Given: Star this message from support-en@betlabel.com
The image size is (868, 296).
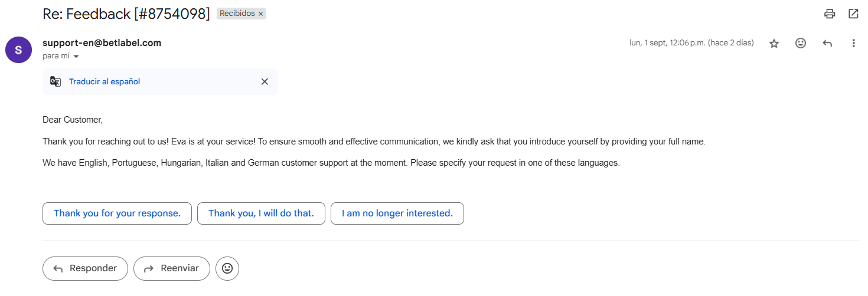Looking at the screenshot, I should [774, 43].
